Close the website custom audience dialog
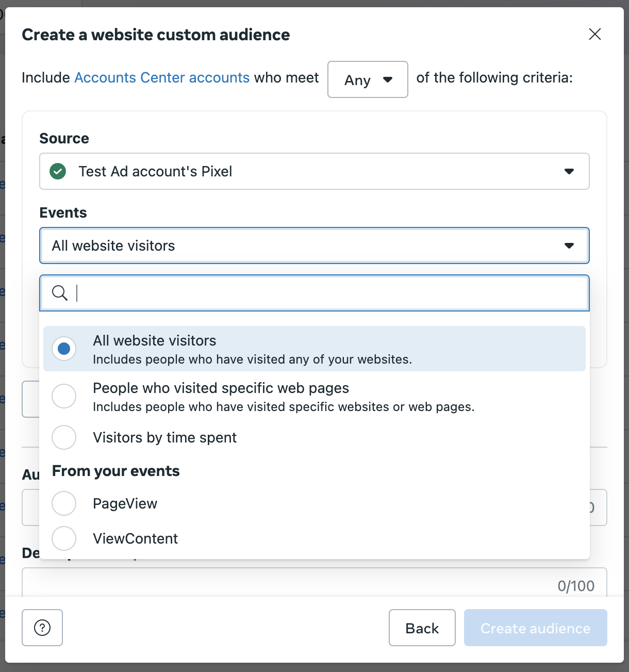Screen dimensions: 629x672 coord(595,34)
